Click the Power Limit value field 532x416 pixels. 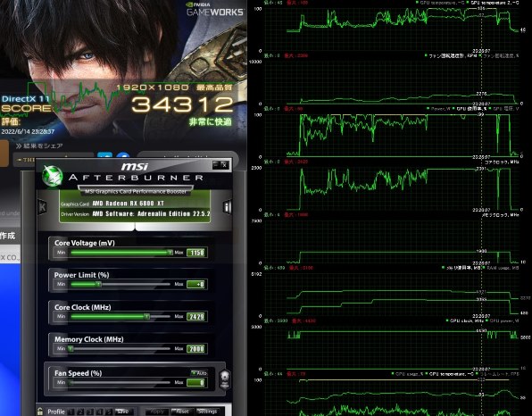(x=196, y=285)
